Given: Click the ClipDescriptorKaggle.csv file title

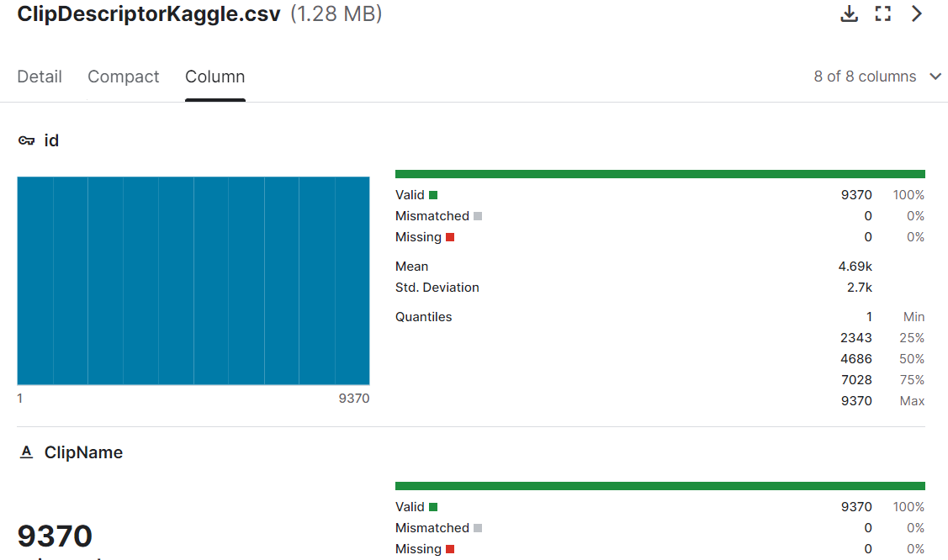Looking at the screenshot, I should pos(148,14).
